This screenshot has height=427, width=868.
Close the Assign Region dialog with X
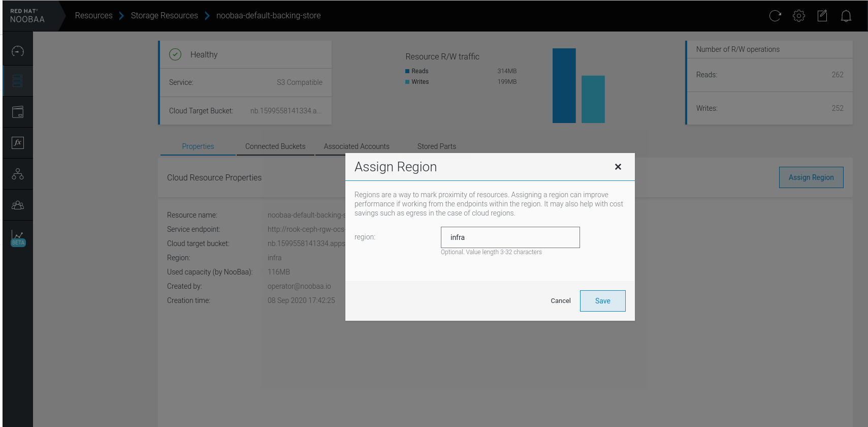(x=618, y=167)
